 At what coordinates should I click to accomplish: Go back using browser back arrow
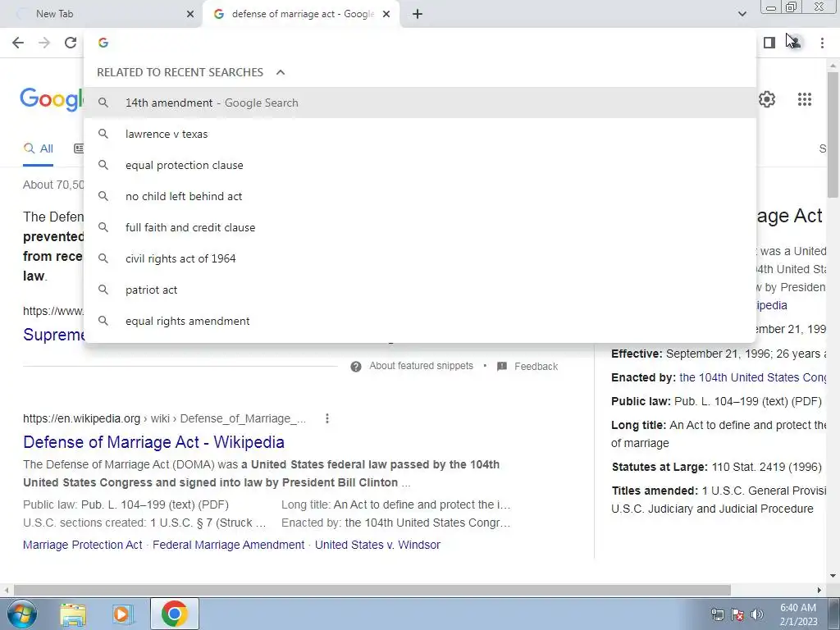click(x=18, y=43)
